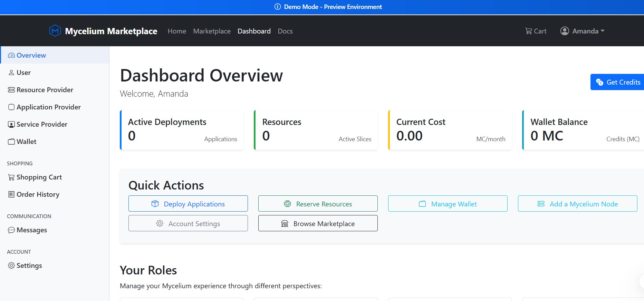Expand the Amanda account dropdown arrow
644x301 pixels.
coord(603,31)
